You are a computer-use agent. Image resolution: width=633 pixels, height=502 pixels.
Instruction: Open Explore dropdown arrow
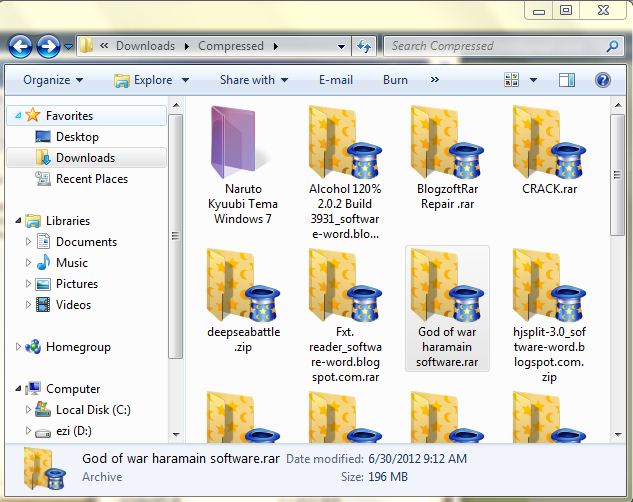185,80
